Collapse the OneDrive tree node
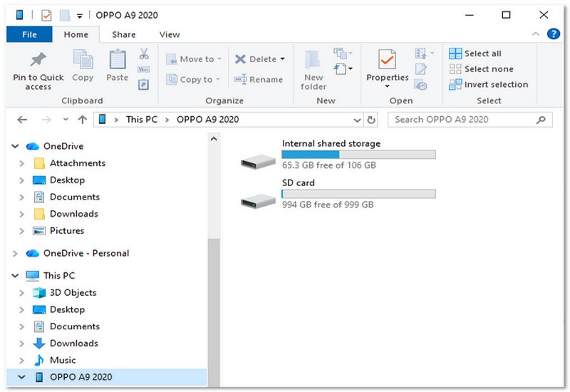 pos(15,146)
